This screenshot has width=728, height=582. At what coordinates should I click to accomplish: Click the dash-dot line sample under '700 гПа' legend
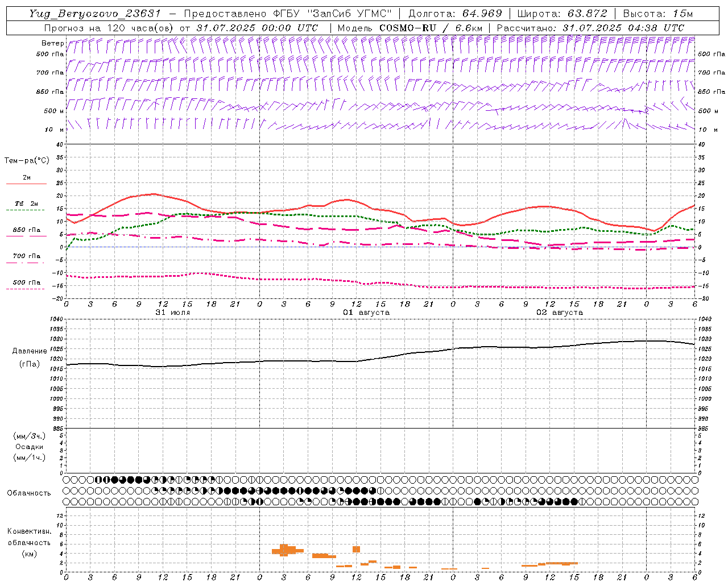point(25,263)
